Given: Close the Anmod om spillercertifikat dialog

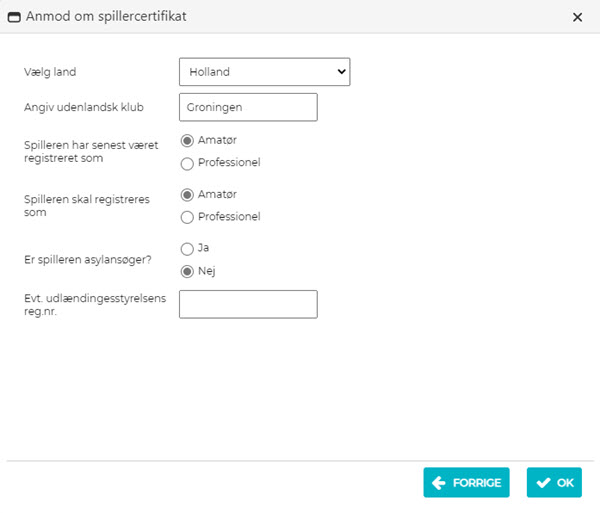Looking at the screenshot, I should [577, 17].
